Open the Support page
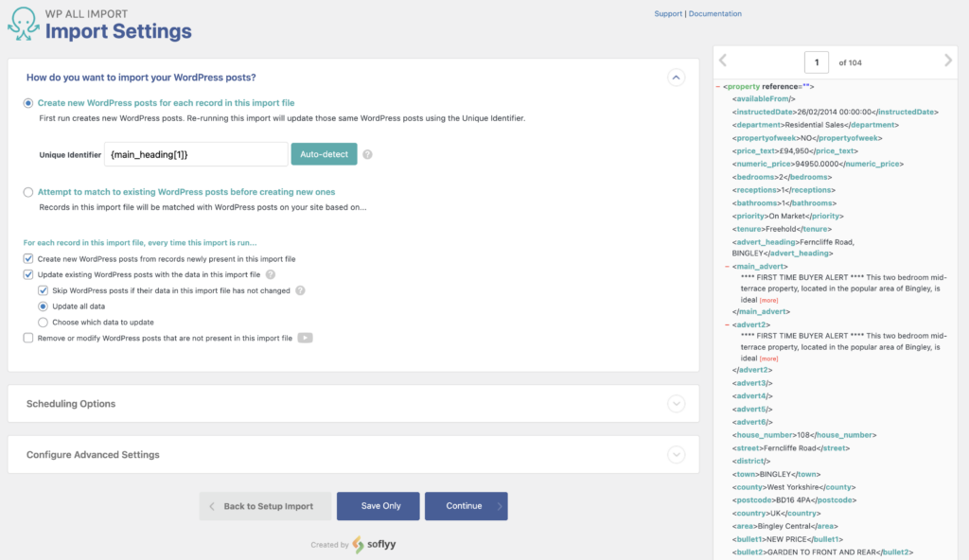Viewport: 969px width, 560px height. tap(667, 12)
